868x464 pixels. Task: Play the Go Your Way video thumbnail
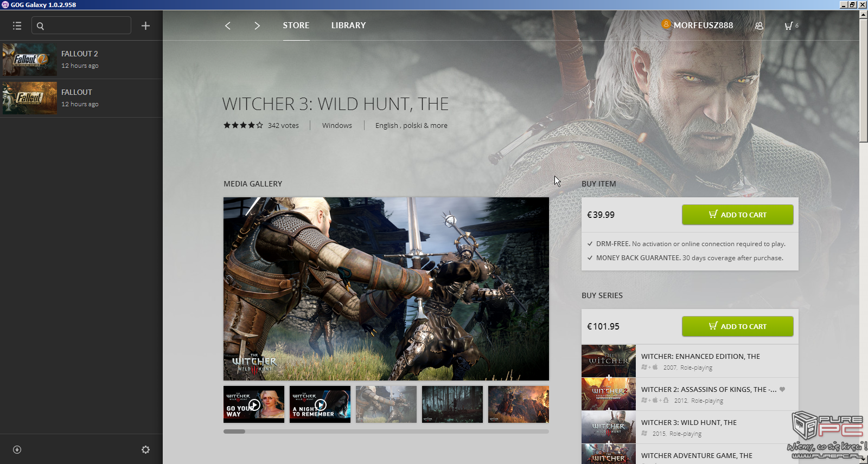(x=254, y=404)
